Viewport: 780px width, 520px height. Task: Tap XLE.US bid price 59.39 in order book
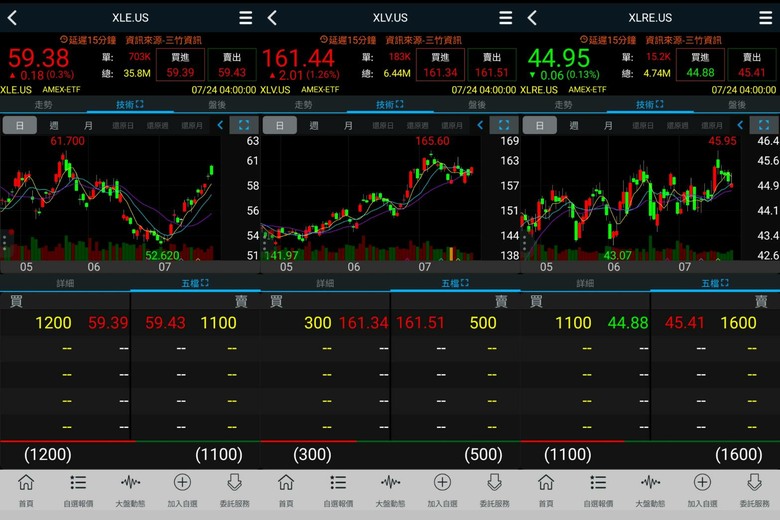pos(108,323)
